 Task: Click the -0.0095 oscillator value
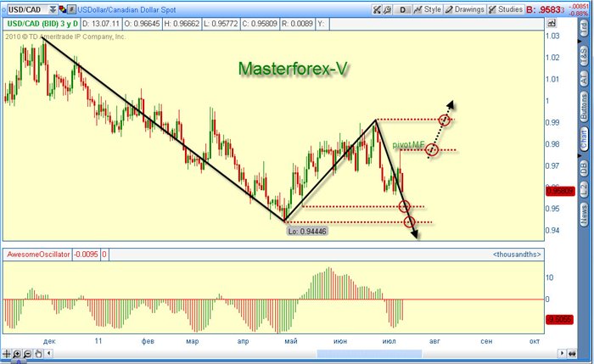pyautogui.click(x=86, y=255)
